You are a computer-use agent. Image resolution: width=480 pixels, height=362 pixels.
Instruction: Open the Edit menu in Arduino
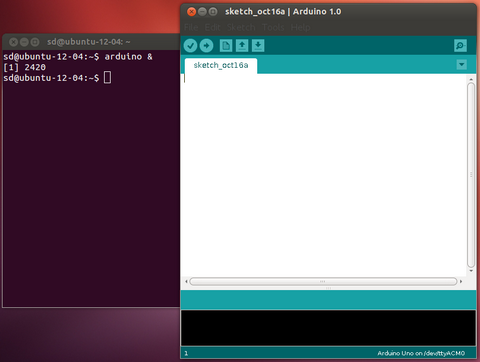(x=212, y=27)
